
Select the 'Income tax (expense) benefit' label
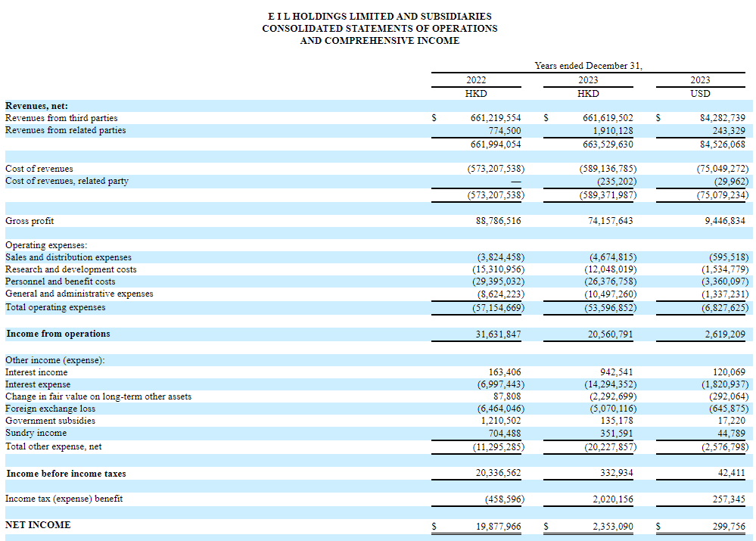pyautogui.click(x=64, y=499)
